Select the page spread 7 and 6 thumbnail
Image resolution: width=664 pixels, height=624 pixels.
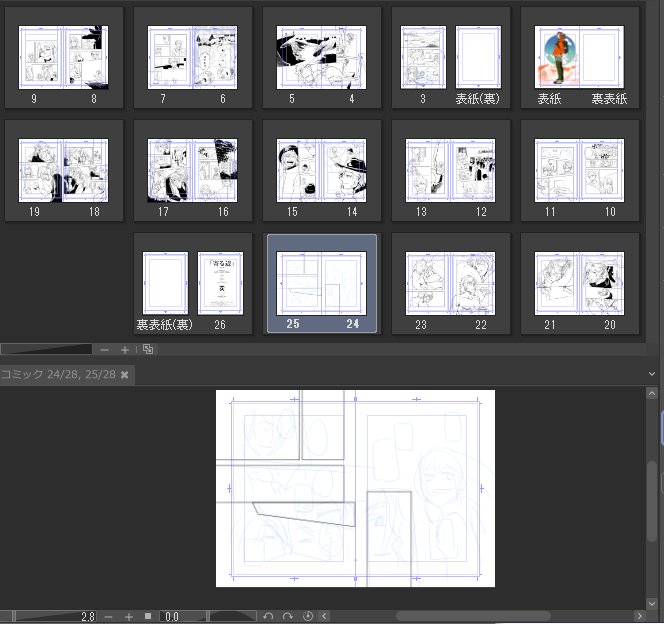point(192,58)
